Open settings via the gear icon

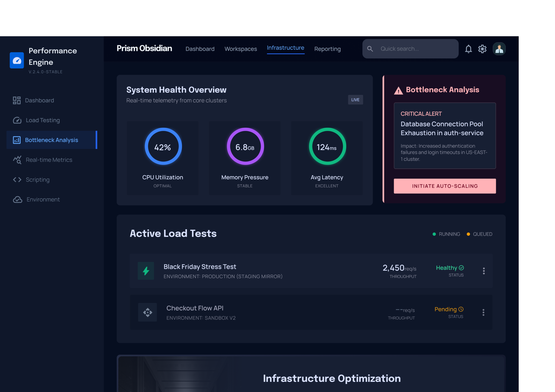(x=482, y=49)
